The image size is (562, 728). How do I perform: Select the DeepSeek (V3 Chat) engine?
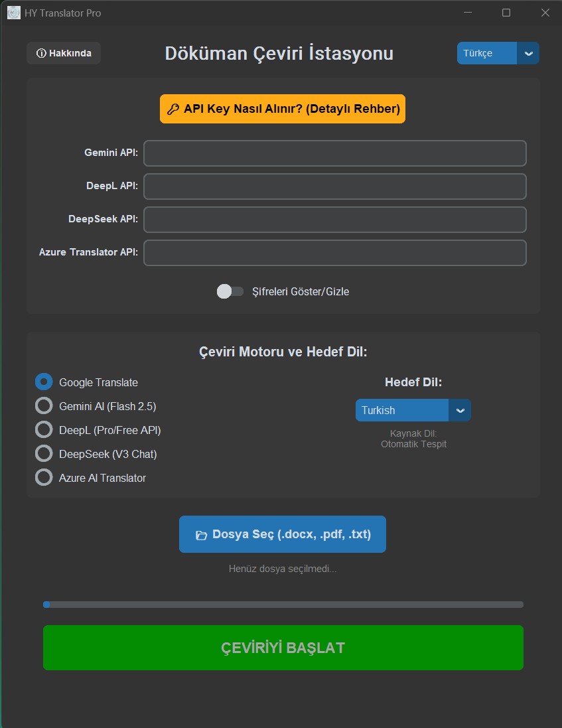pos(44,454)
